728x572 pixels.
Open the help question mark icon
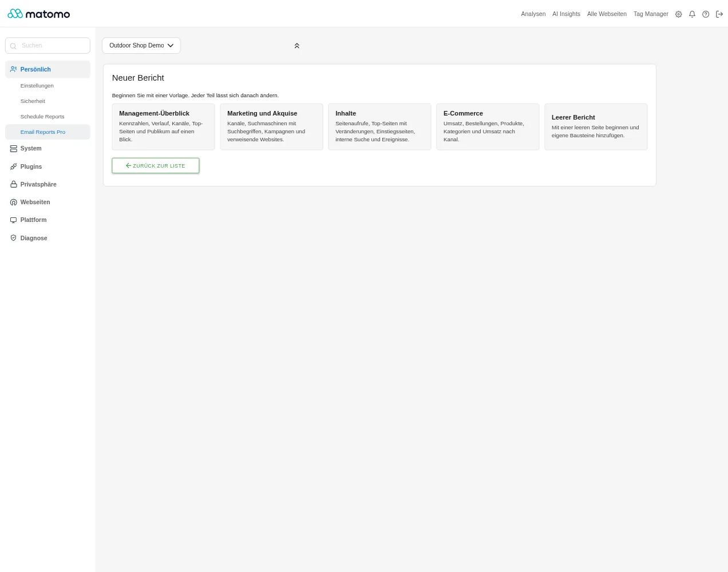tap(706, 14)
